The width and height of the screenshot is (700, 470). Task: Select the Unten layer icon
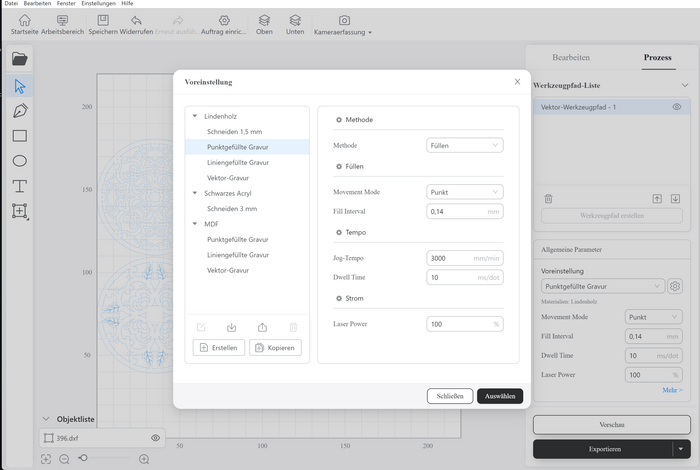pos(295,20)
